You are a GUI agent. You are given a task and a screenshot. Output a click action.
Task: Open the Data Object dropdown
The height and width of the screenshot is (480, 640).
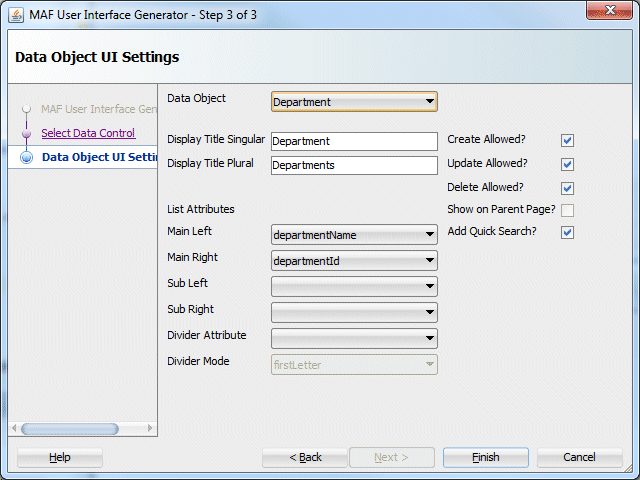coord(354,102)
